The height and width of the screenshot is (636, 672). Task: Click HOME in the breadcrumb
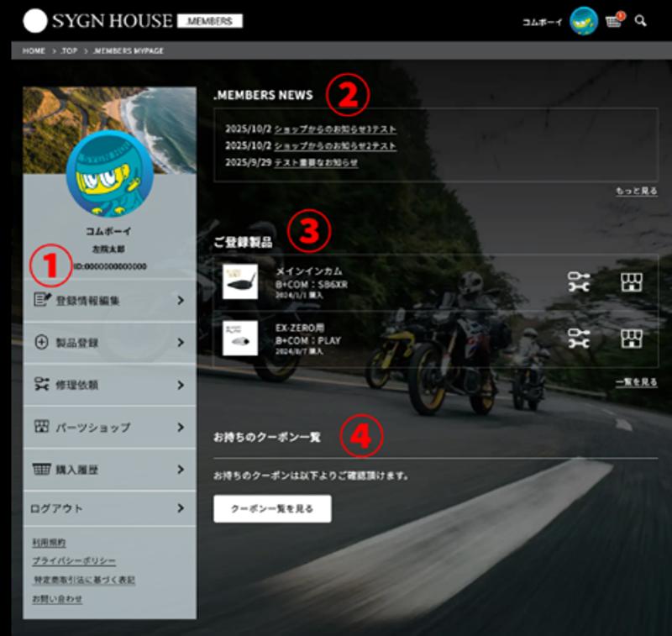click(x=34, y=51)
